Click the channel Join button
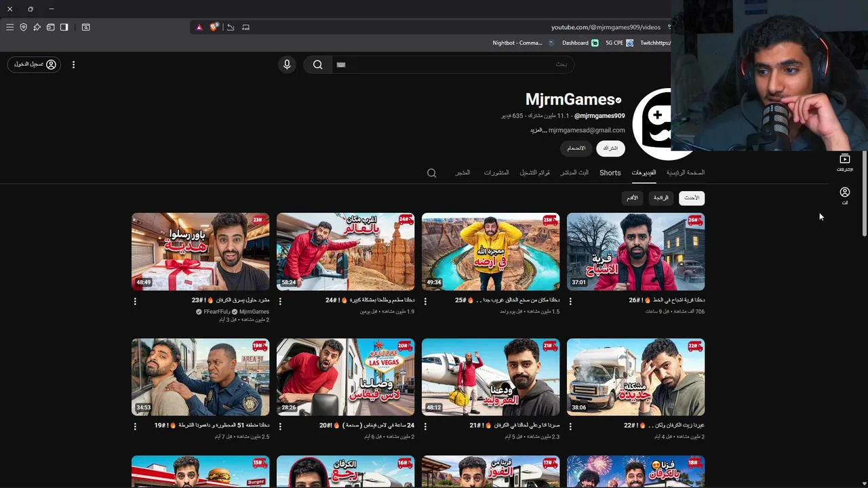 pos(576,148)
